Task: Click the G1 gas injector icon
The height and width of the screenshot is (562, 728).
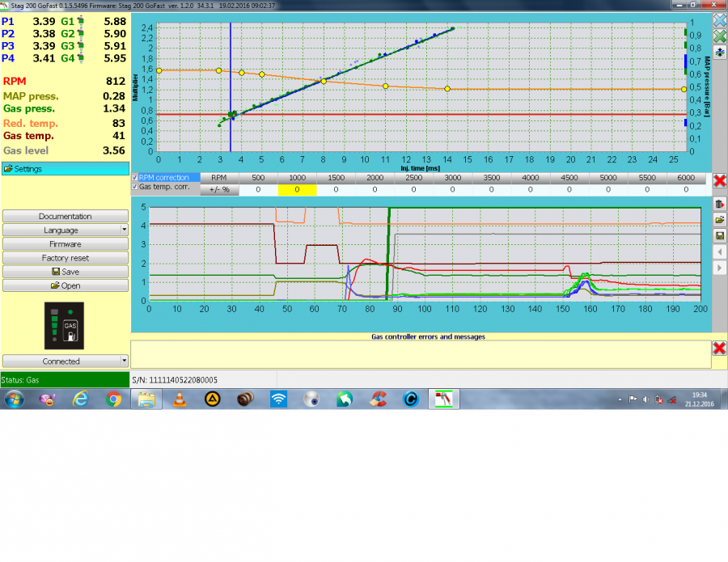Action: tap(80, 20)
